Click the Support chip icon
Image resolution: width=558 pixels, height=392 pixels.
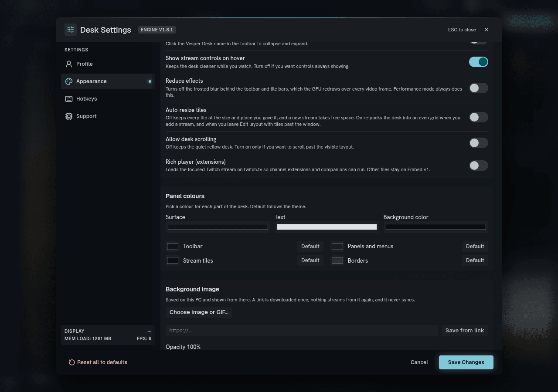click(69, 116)
